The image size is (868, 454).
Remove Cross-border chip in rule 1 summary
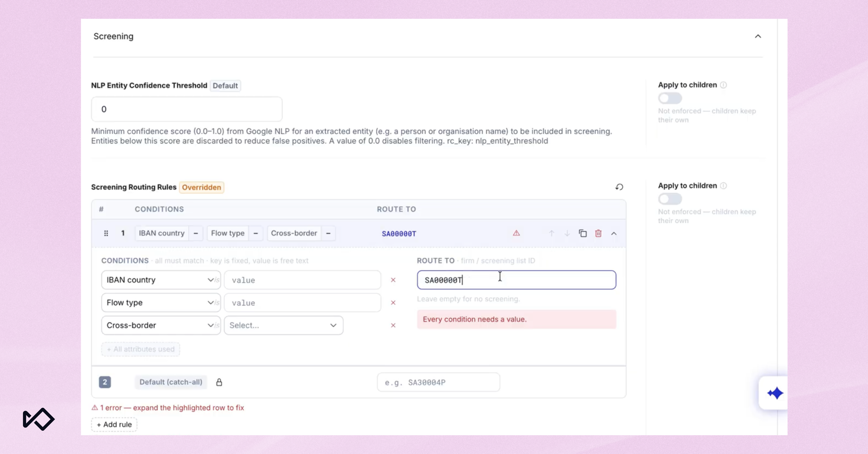(x=328, y=233)
